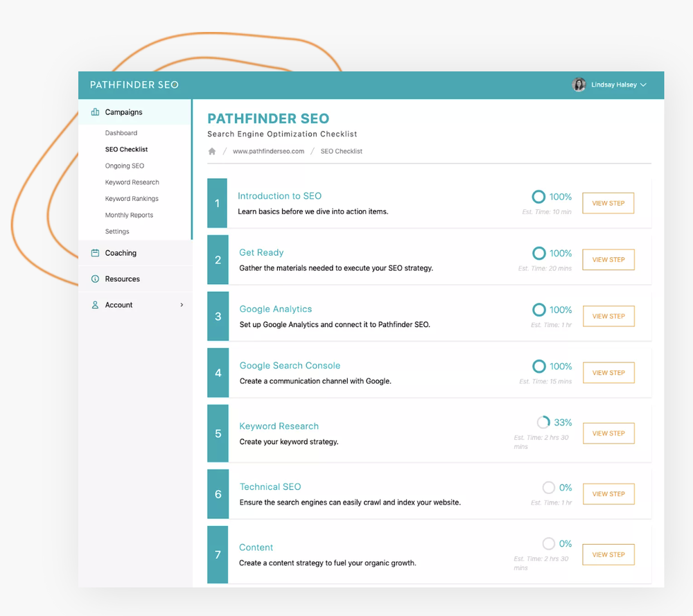Select SEO Checklist in sidebar
693x616 pixels.
[x=126, y=150]
